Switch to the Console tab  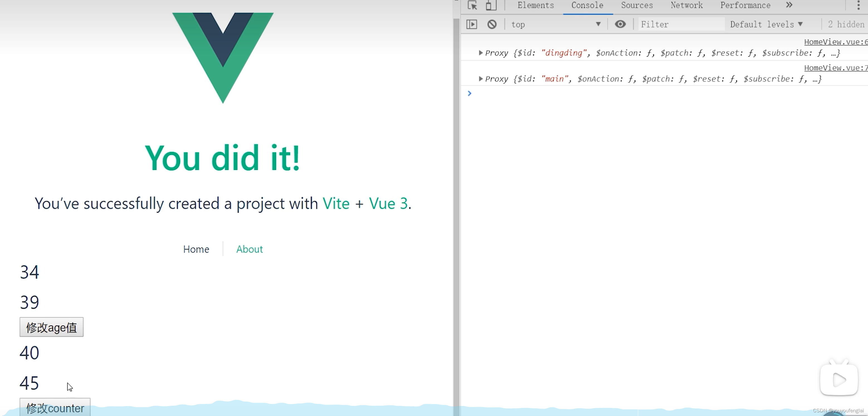click(587, 5)
